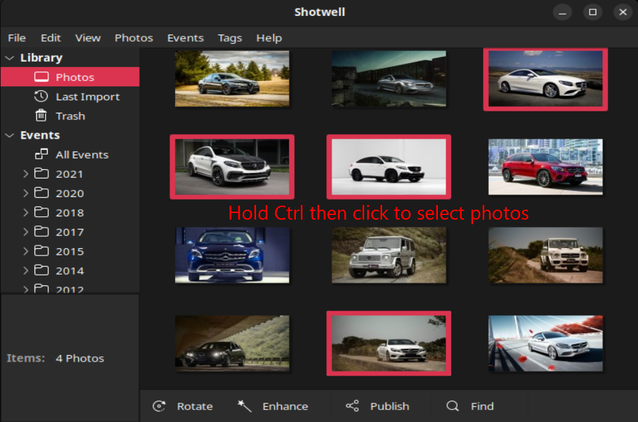This screenshot has height=422, width=638.
Task: Click the Rotate icon in bottom toolbar
Action: pyautogui.click(x=159, y=406)
